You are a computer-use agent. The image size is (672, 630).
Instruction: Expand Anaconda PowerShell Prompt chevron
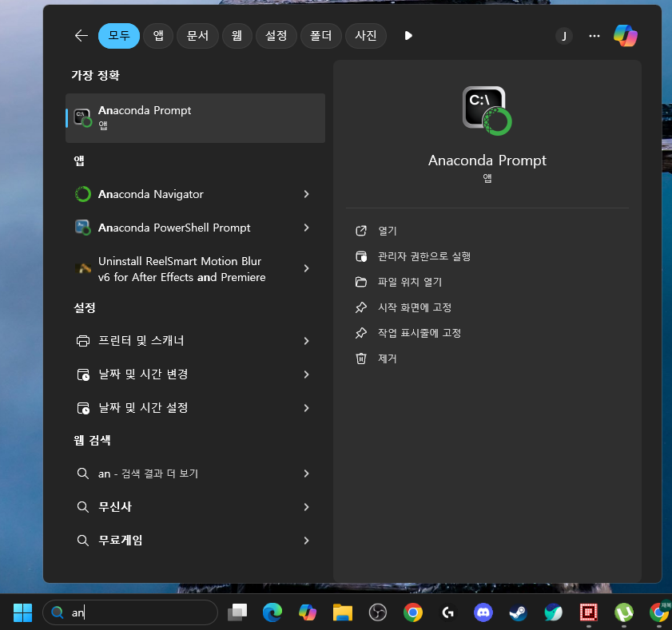[x=306, y=228]
